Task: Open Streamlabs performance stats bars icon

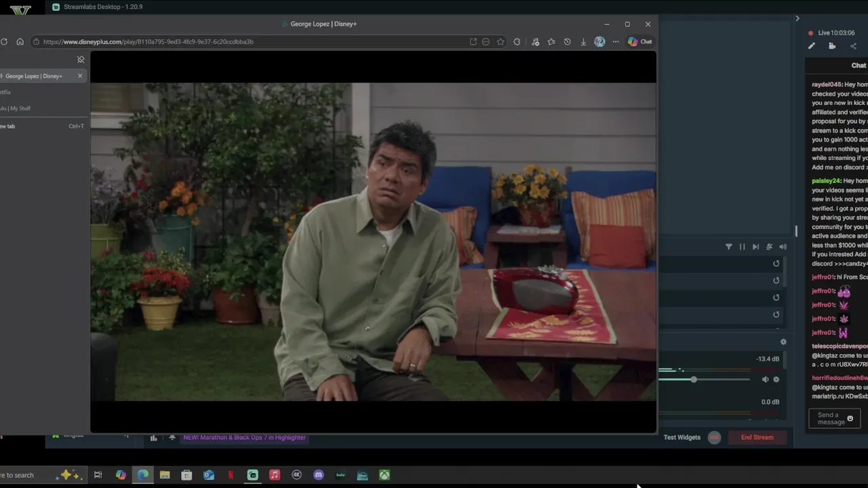Action: [154, 438]
